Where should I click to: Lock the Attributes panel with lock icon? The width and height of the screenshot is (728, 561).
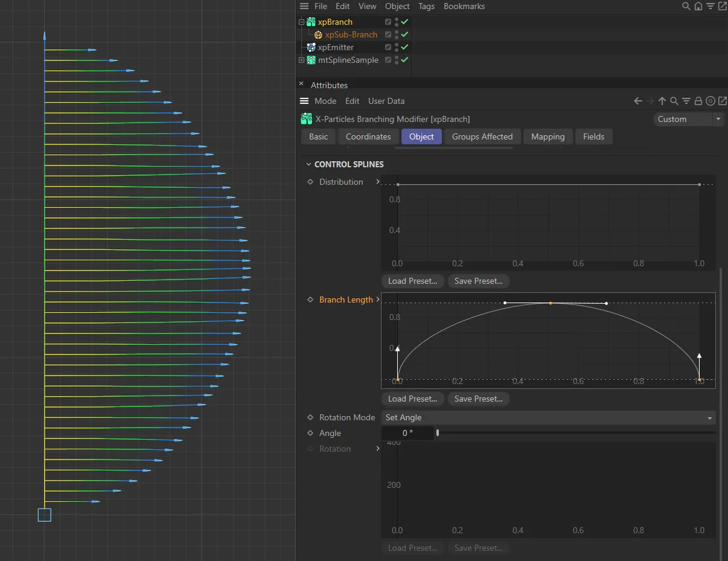tap(698, 101)
